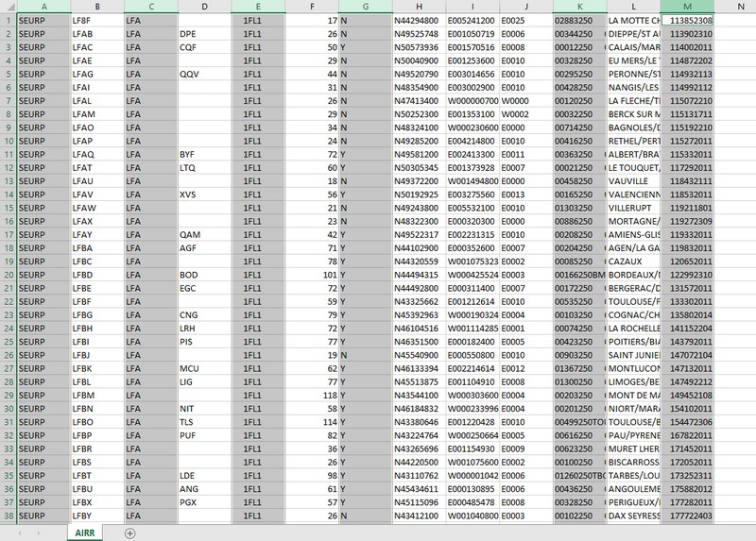Click the column G header
The image size is (756, 541).
point(365,7)
